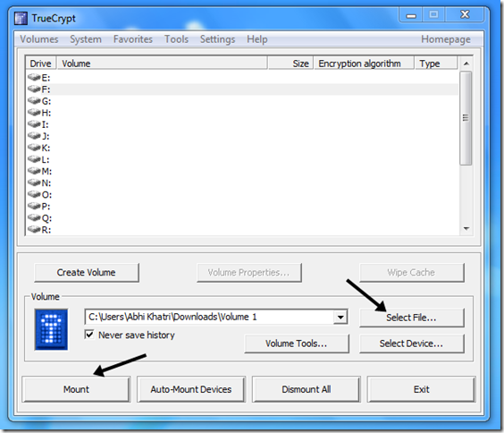The width and height of the screenshot is (504, 433).
Task: Select drive H: icon in list
Action: pyautogui.click(x=34, y=112)
